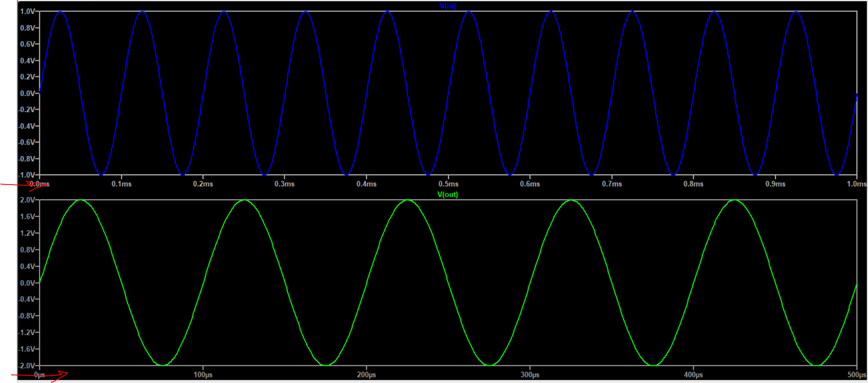Click the first peak of the blue waveform
Screen dimensions: 868x383
(x=60, y=12)
